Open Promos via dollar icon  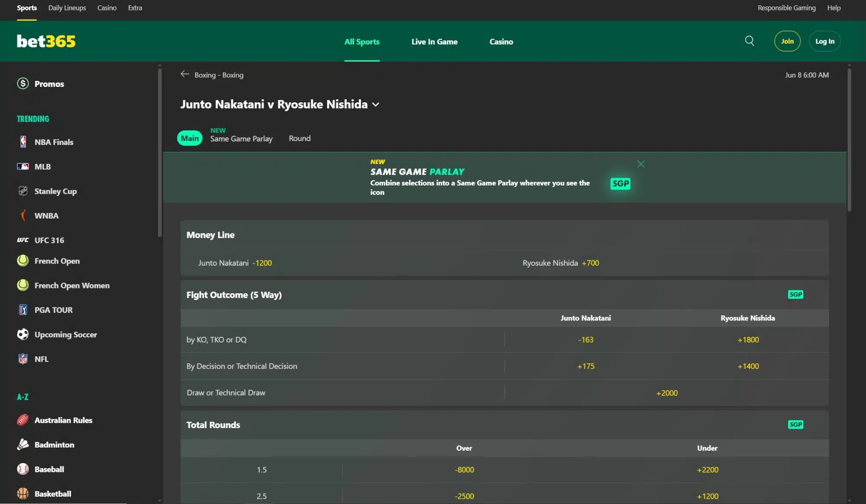click(23, 84)
